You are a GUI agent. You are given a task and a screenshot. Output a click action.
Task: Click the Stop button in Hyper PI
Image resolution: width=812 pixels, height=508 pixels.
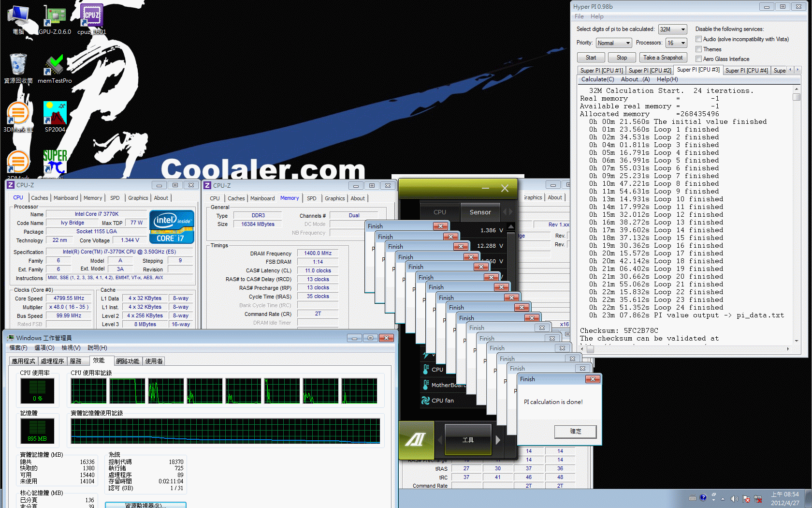[x=622, y=58]
